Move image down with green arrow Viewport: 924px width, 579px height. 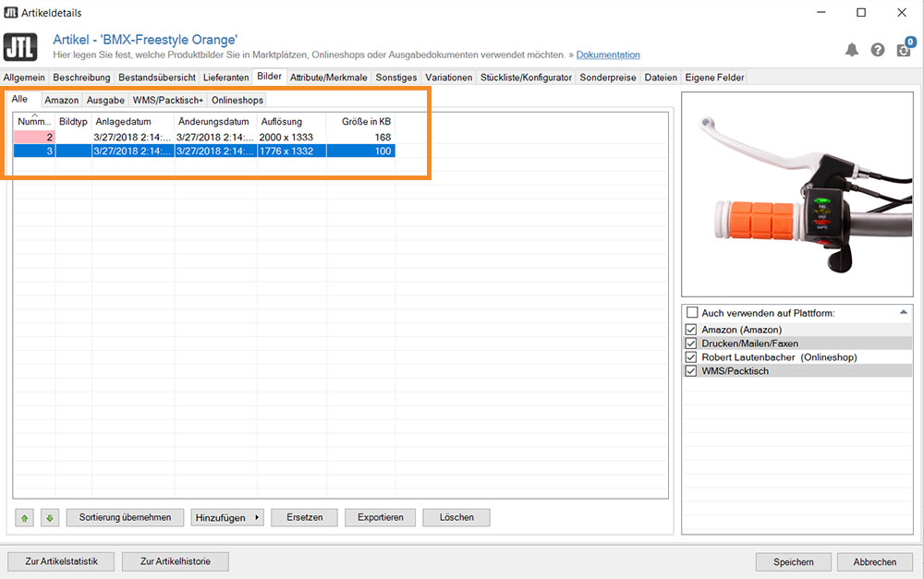coord(50,518)
